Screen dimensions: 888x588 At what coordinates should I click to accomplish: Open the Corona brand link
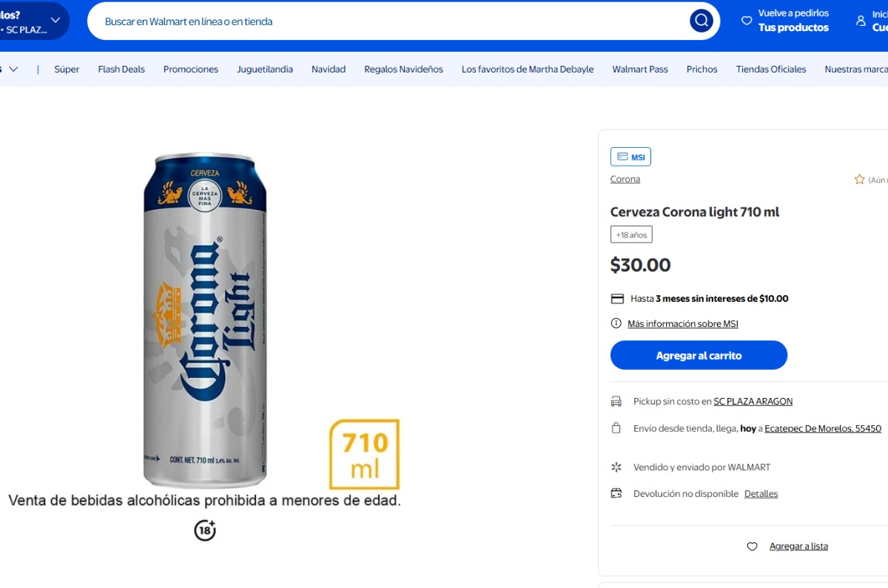click(x=625, y=179)
